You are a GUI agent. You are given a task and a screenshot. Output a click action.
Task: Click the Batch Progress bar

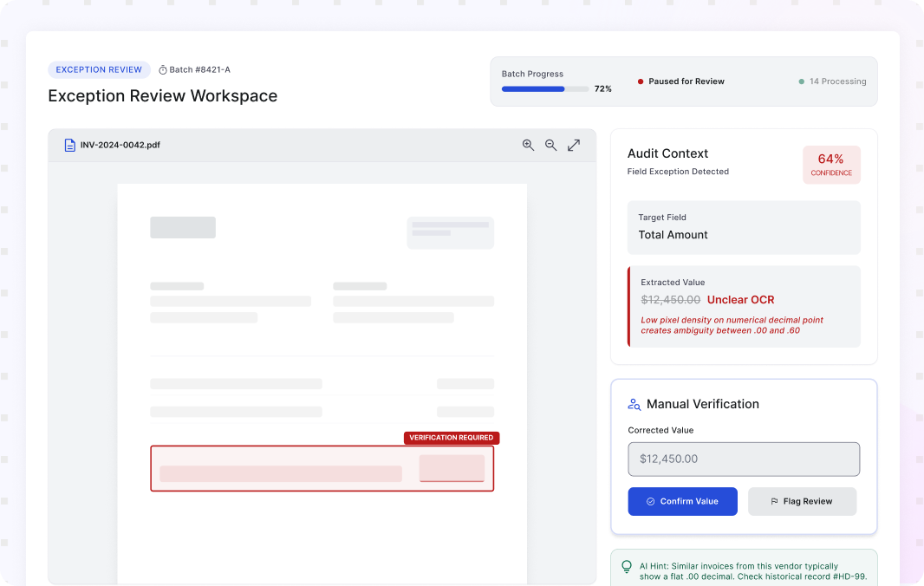coord(545,89)
